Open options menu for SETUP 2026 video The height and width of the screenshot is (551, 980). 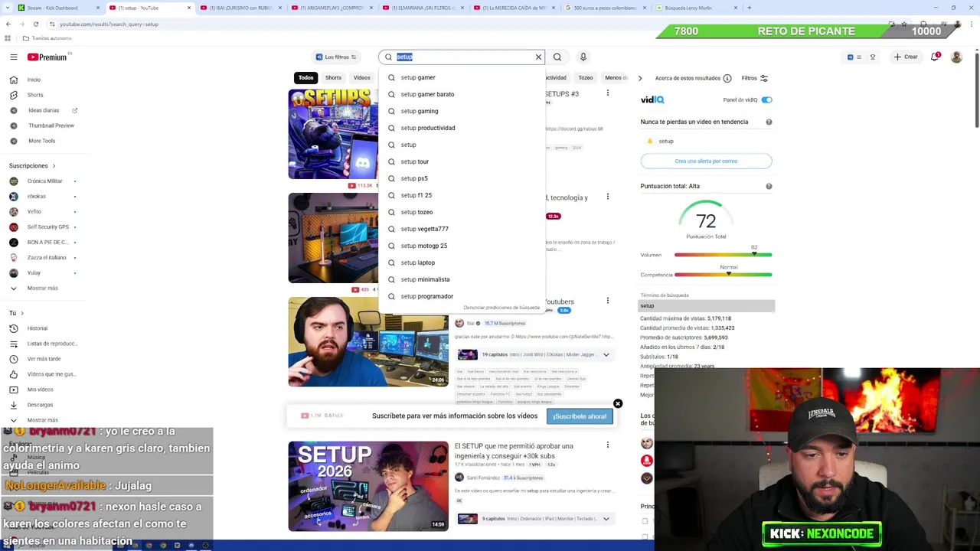point(608,445)
